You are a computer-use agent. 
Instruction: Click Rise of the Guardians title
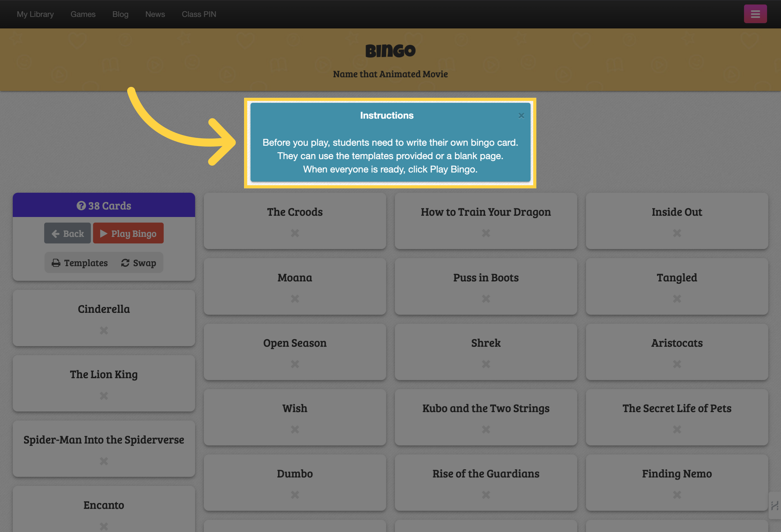486,473
